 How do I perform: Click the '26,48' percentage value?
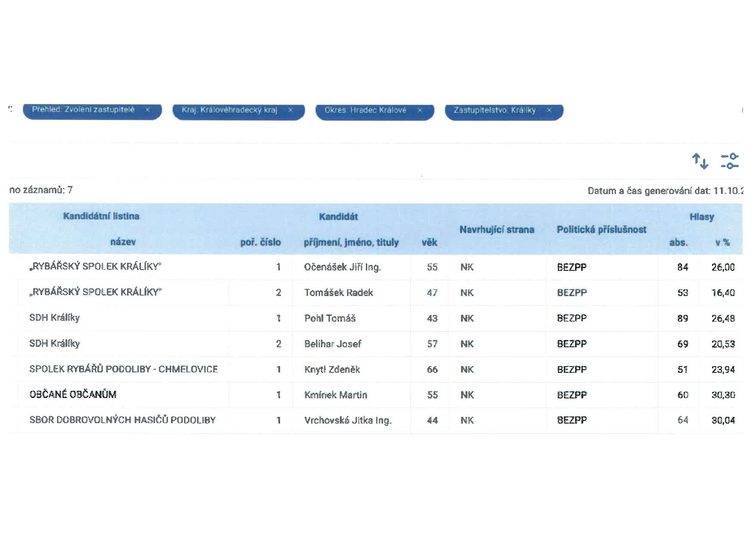click(x=723, y=318)
